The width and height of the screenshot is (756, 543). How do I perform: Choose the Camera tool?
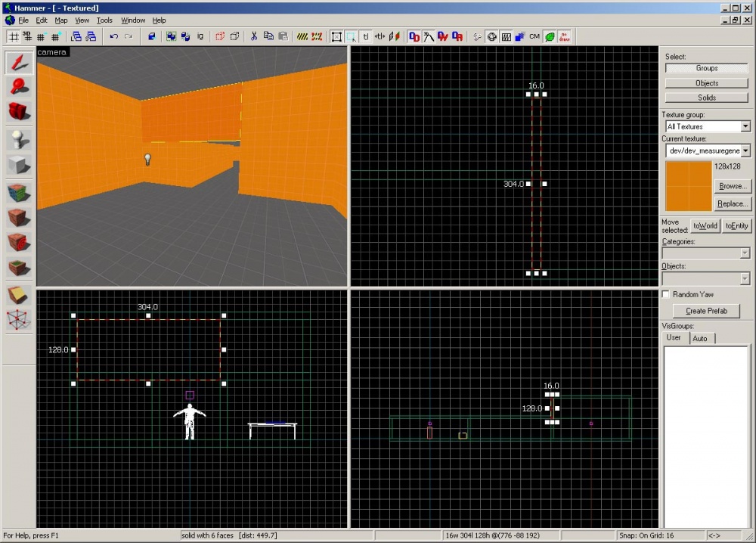click(20, 112)
